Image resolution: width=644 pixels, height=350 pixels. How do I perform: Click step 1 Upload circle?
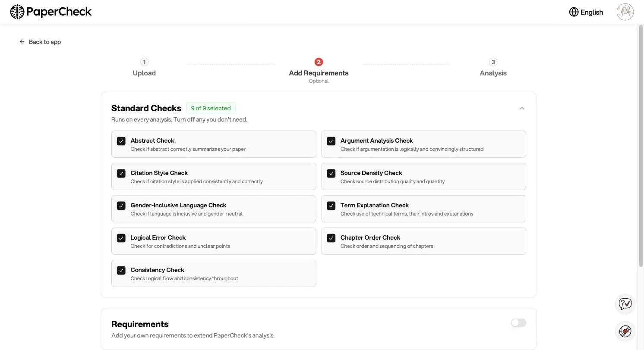click(144, 62)
